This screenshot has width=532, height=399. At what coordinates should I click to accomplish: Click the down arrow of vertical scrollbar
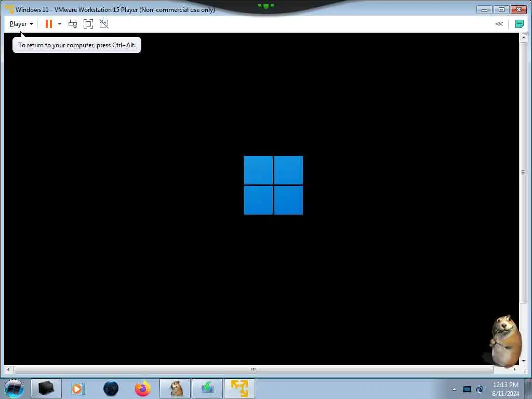click(524, 361)
